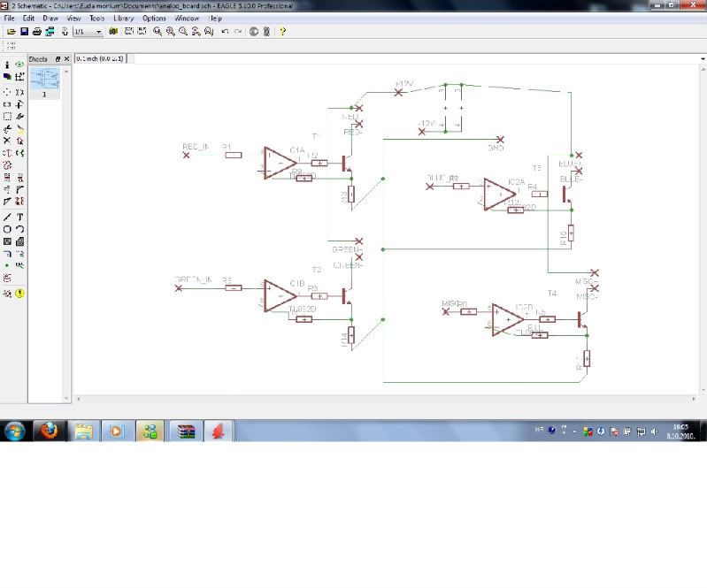Click the Go traffic light icon

point(266,32)
